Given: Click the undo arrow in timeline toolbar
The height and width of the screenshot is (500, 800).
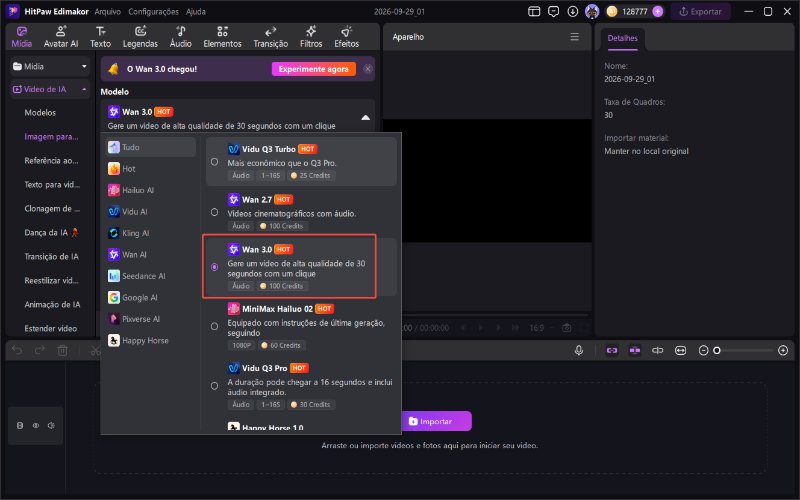Looking at the screenshot, I should pyautogui.click(x=17, y=351).
